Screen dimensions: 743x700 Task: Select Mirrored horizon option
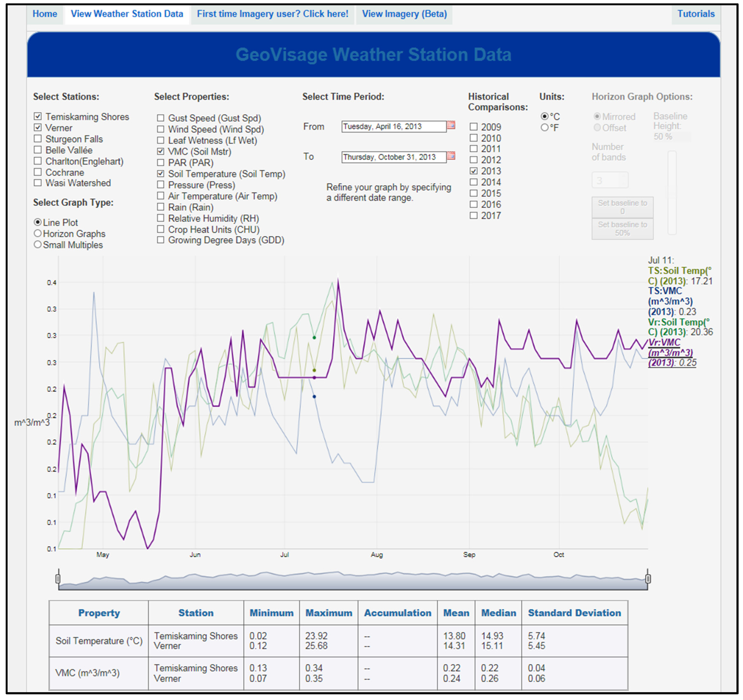click(x=597, y=117)
